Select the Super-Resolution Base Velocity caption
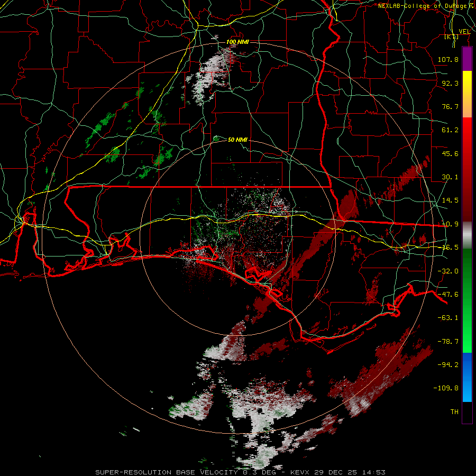Viewport: 476px width, 476px height. (x=241, y=472)
